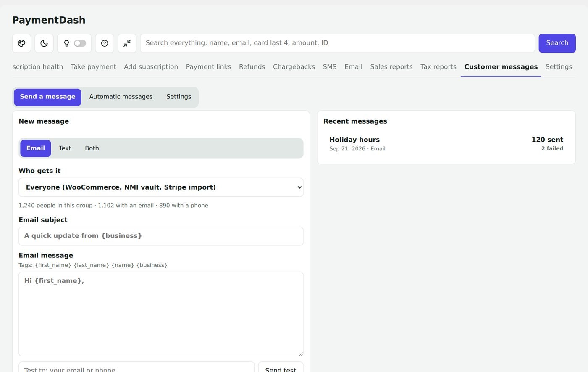The height and width of the screenshot is (372, 588).
Task: Click the 2 failed status text
Action: [552, 149]
